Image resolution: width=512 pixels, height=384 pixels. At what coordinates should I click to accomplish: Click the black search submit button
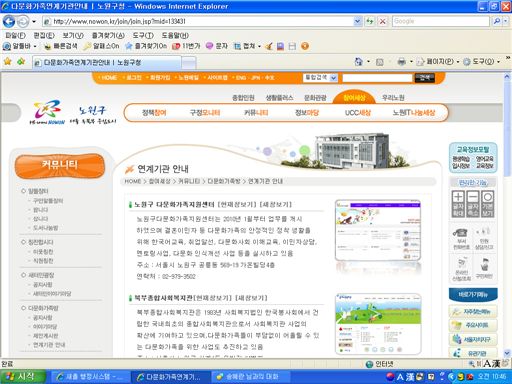(x=425, y=78)
